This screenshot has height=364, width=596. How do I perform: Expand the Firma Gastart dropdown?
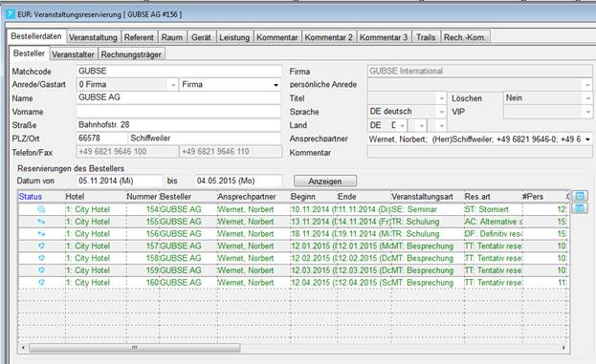coord(276,85)
